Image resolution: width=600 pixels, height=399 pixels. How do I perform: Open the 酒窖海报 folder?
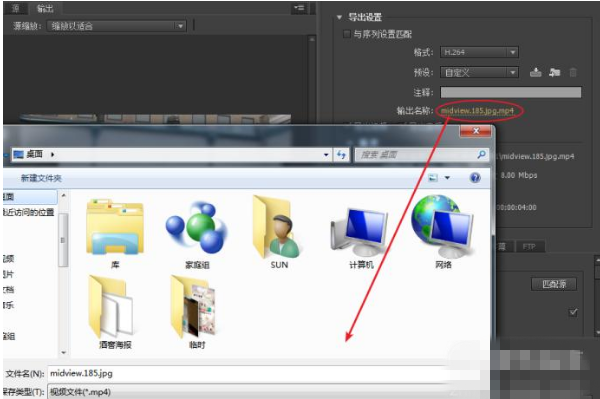click(x=112, y=306)
